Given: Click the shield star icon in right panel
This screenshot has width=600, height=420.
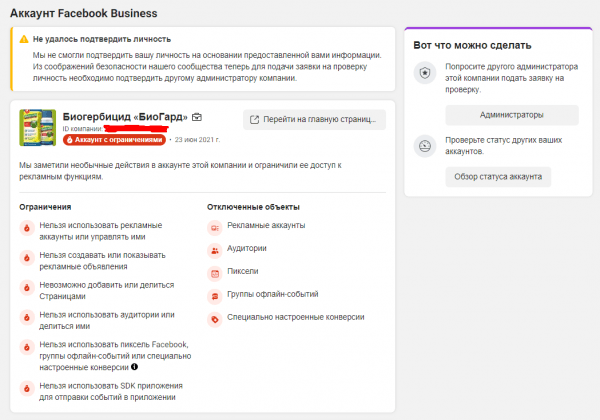Looking at the screenshot, I should (425, 73).
